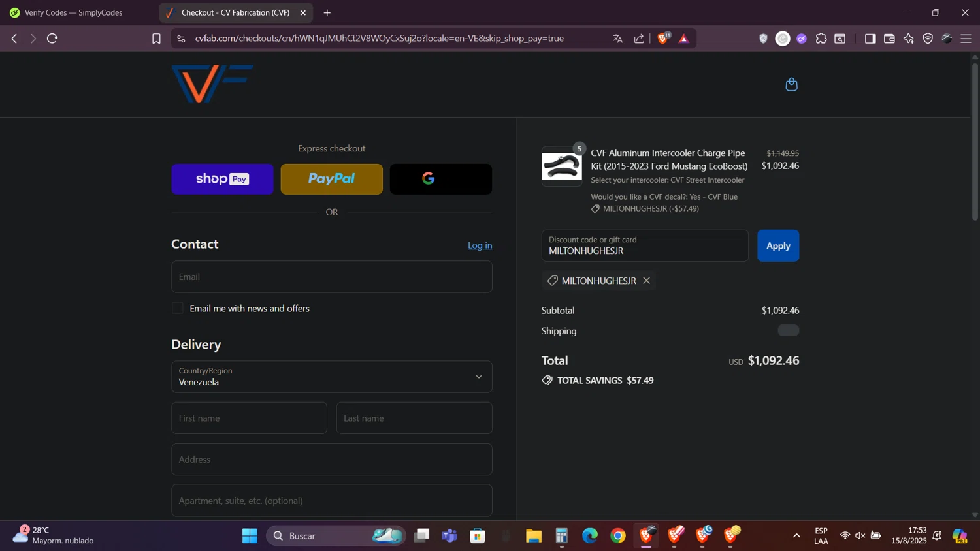Click the CVF logo in header

pyautogui.click(x=212, y=84)
